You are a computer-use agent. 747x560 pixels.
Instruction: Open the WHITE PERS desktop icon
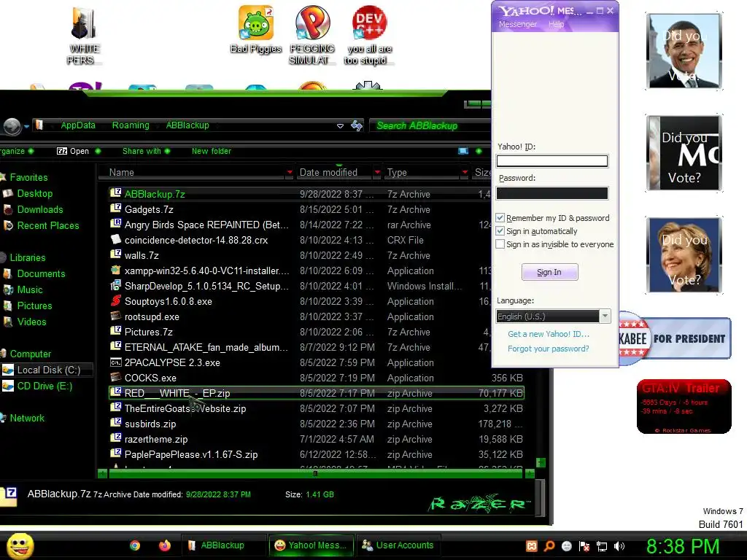[83, 35]
